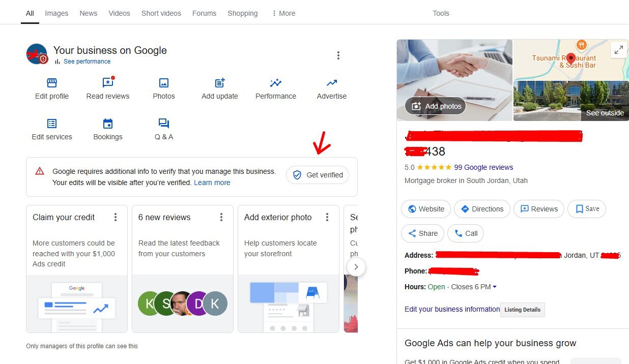
Task: Open Add exterior photo card options menu
Action: coord(327,217)
